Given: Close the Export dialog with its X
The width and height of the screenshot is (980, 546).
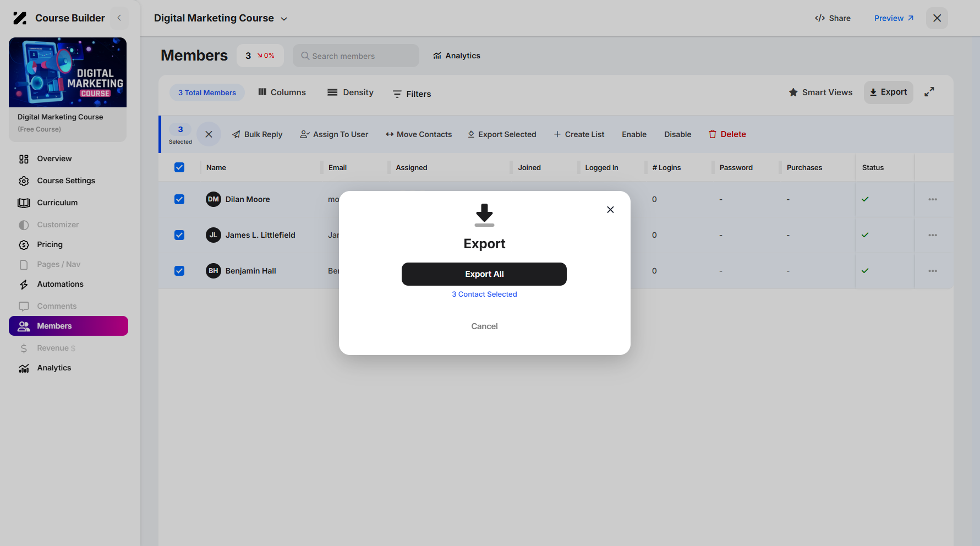Looking at the screenshot, I should point(610,210).
